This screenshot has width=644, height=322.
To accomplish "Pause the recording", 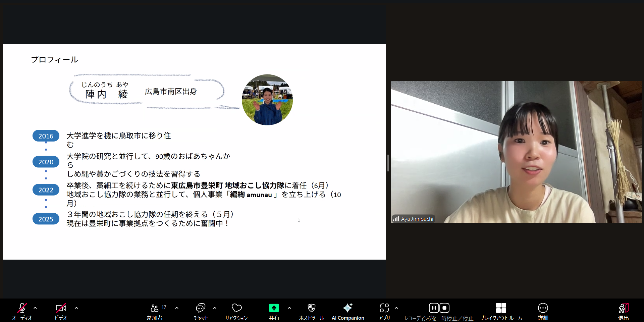I will (434, 308).
